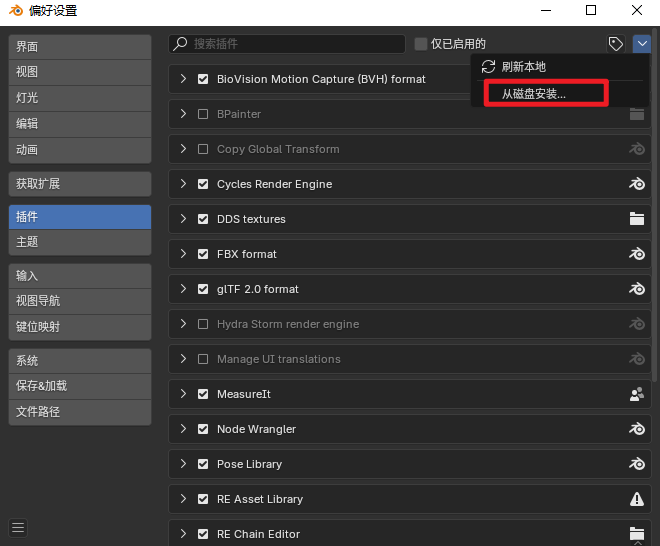Focus the 搜索插件 search field

[287, 43]
